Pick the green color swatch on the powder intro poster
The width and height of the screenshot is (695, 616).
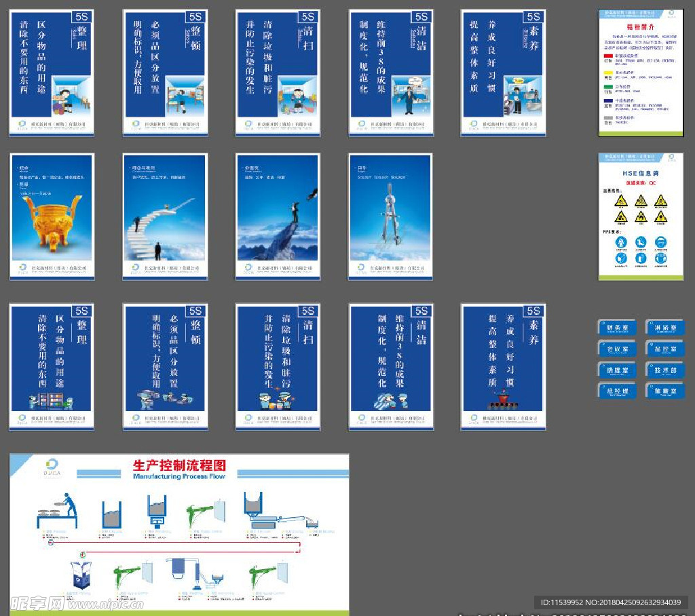pos(609,85)
